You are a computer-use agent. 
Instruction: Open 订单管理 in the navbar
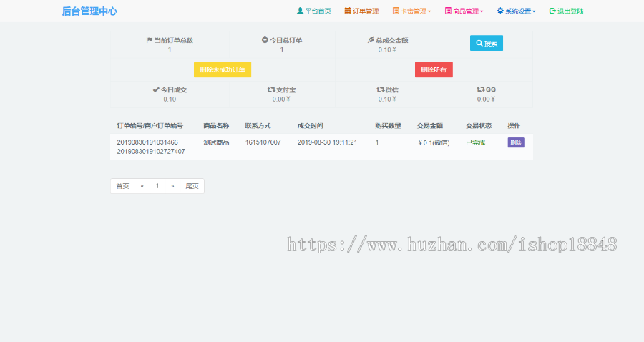(x=361, y=11)
